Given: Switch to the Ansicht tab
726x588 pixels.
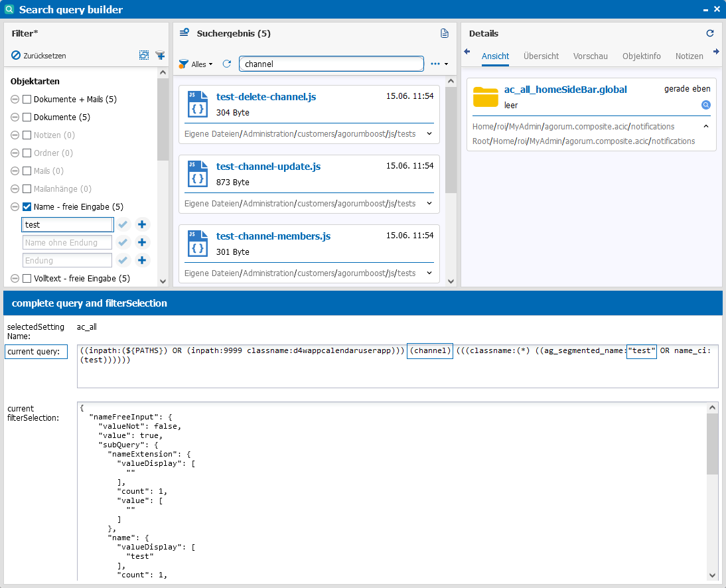Looking at the screenshot, I should tap(495, 56).
